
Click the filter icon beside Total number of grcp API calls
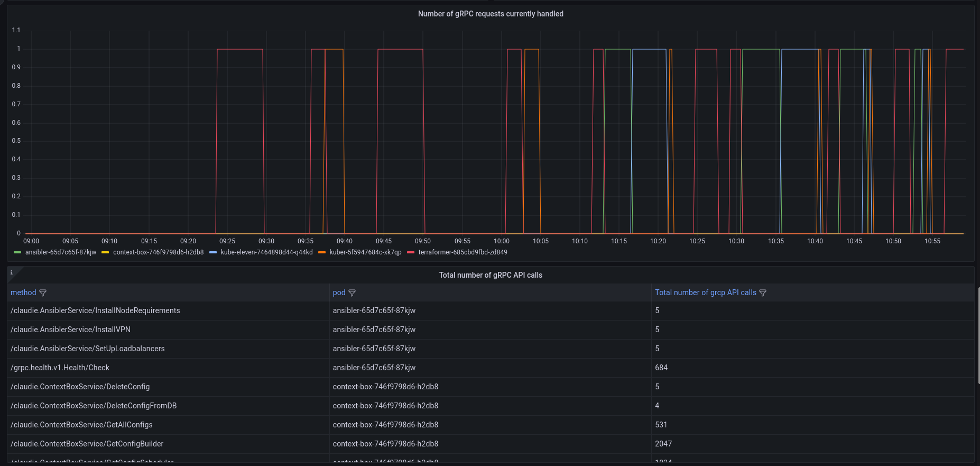763,293
